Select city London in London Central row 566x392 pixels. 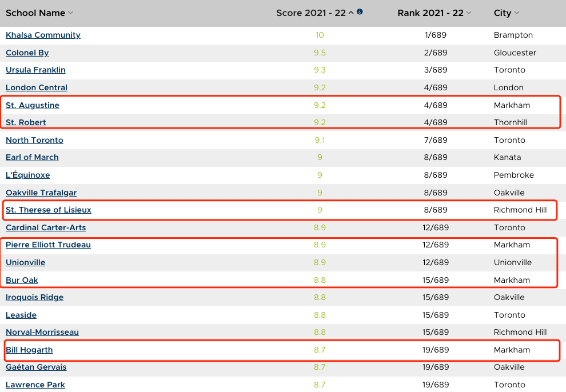click(509, 87)
